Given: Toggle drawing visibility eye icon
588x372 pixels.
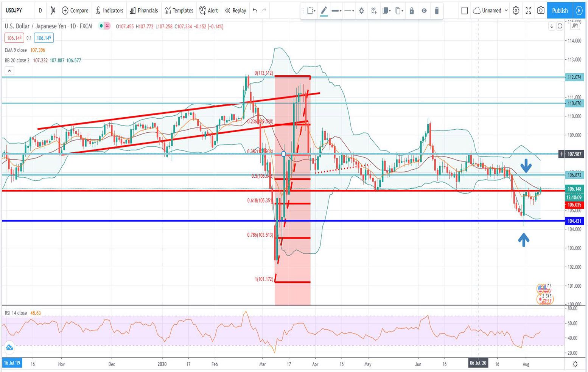Looking at the screenshot, I should pos(424,11).
